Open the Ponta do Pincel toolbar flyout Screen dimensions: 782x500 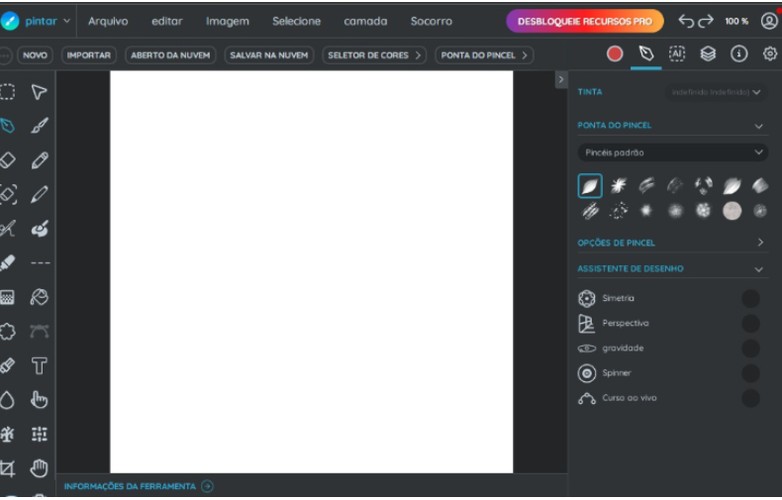(484, 55)
